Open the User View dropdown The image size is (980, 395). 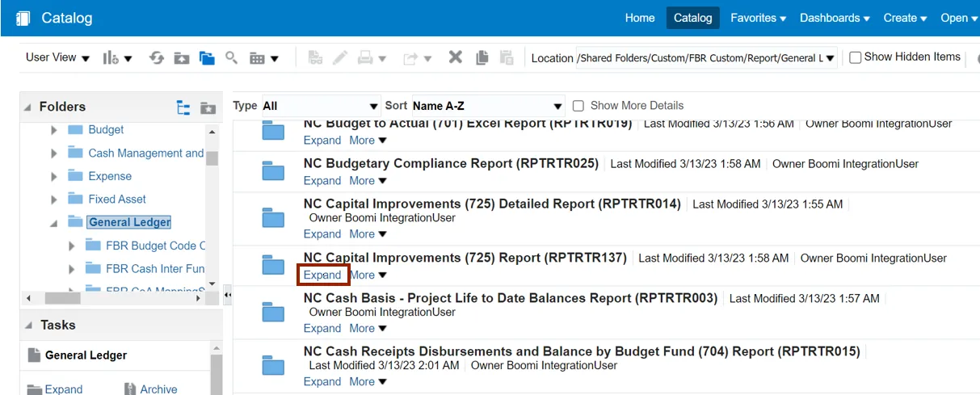[x=56, y=57]
